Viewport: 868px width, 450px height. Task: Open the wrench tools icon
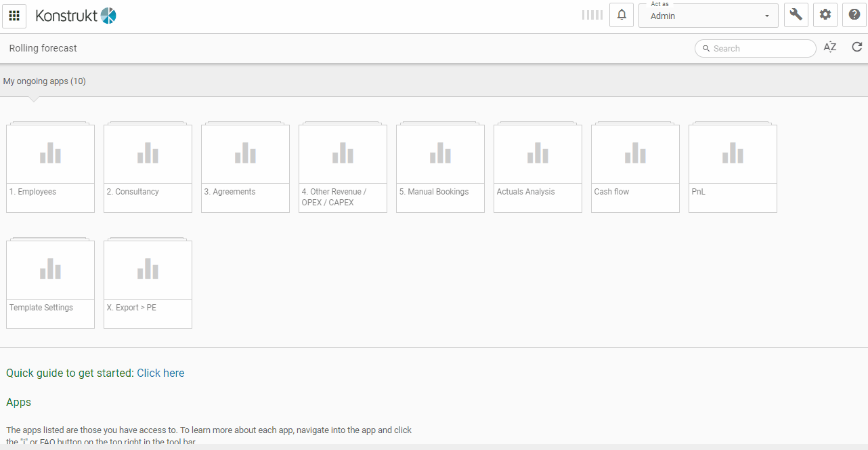796,15
